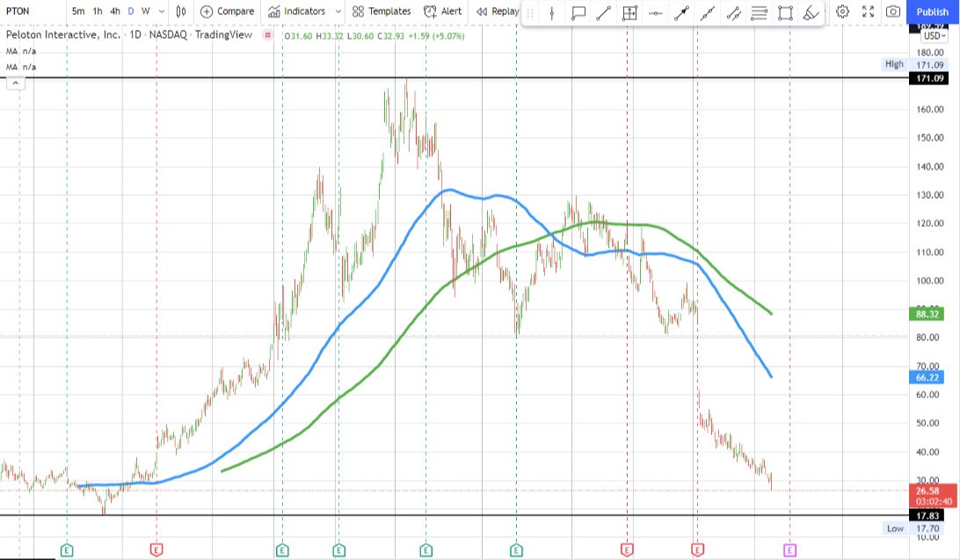The width and height of the screenshot is (960, 560).
Task: Select the vertical line drawing tool
Action: pyautogui.click(x=551, y=12)
